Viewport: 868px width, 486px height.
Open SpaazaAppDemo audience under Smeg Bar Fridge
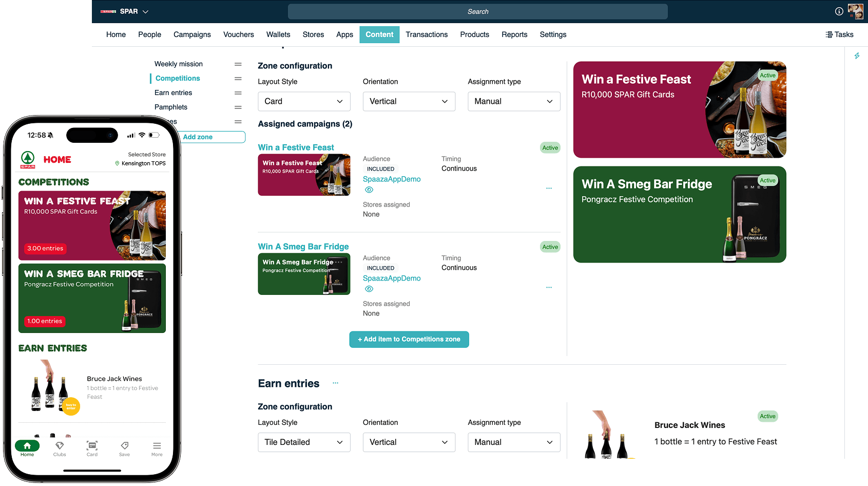click(392, 278)
